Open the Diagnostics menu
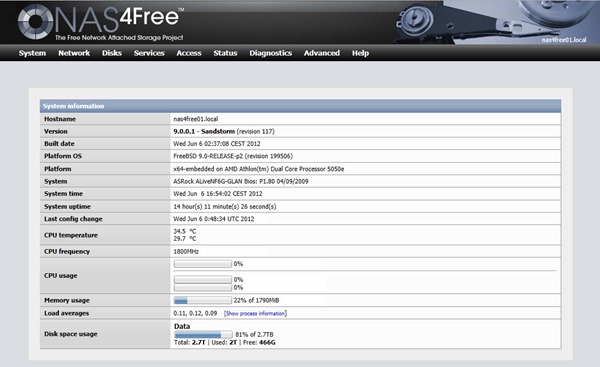600x367 pixels. 271,53
